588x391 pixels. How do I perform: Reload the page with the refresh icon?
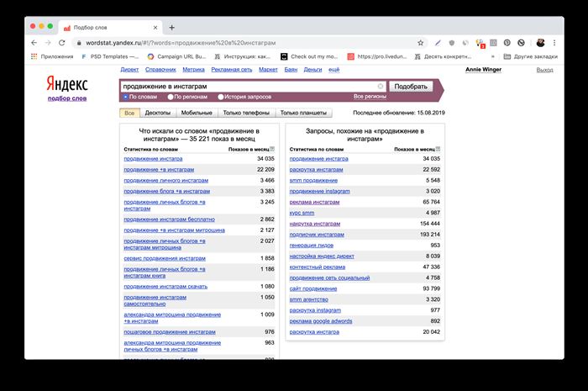(x=62, y=43)
